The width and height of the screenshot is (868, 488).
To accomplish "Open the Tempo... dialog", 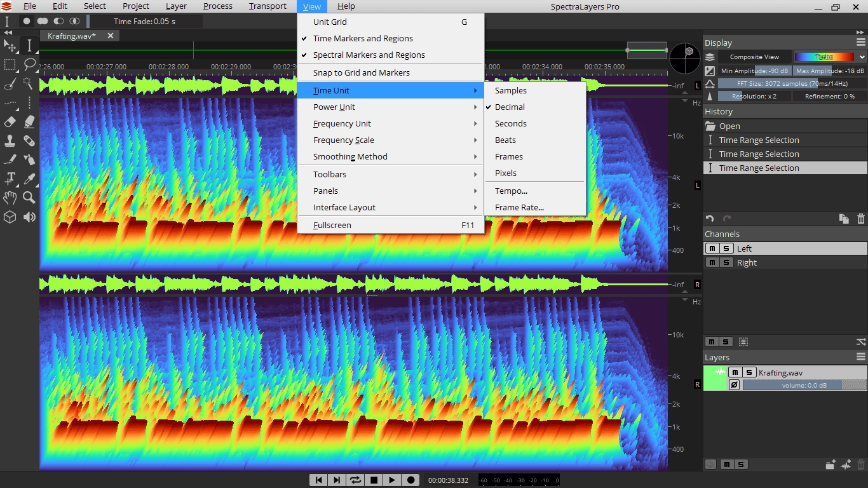I will point(535,191).
